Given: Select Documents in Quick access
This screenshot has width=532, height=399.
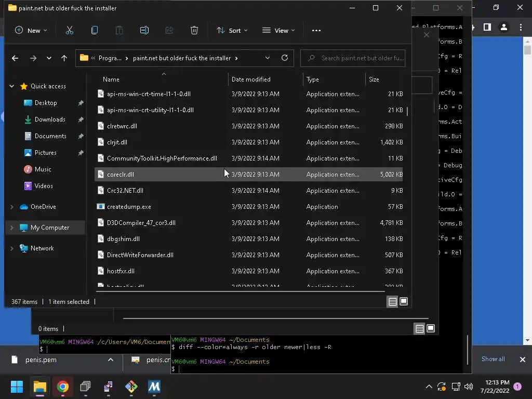Looking at the screenshot, I should click(x=50, y=136).
